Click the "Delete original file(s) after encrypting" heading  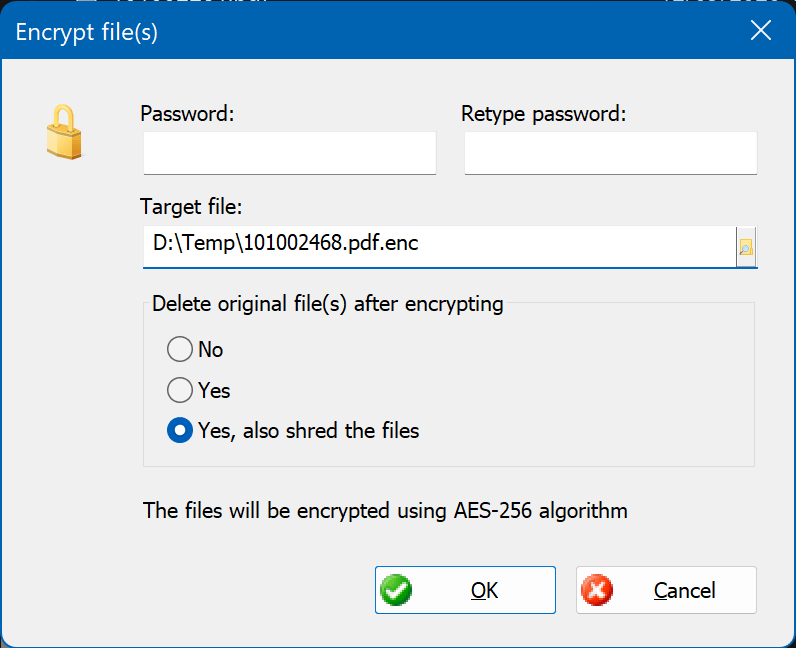(x=327, y=304)
